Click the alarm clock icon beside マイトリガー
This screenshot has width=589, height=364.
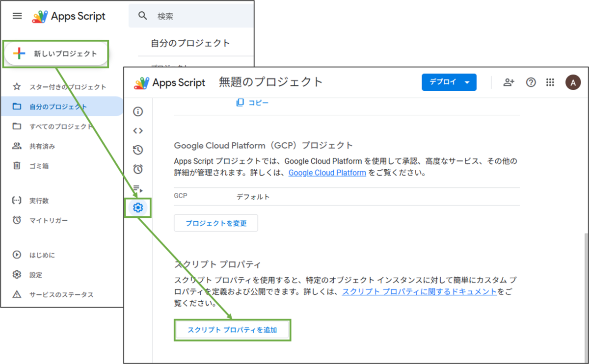pos(17,220)
